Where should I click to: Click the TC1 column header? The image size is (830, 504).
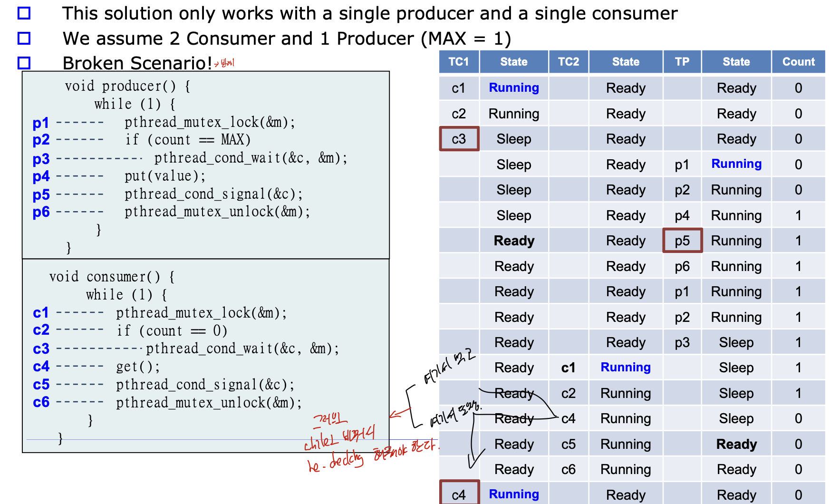pyautogui.click(x=459, y=62)
